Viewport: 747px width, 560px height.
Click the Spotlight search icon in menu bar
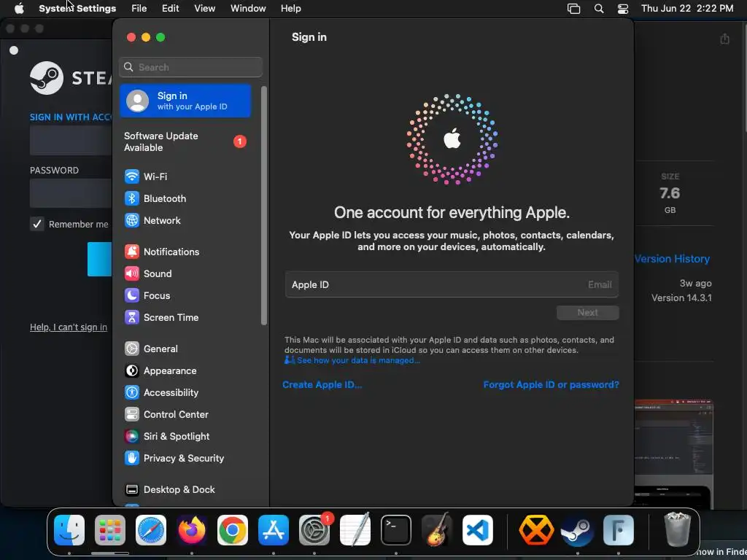[x=599, y=9]
